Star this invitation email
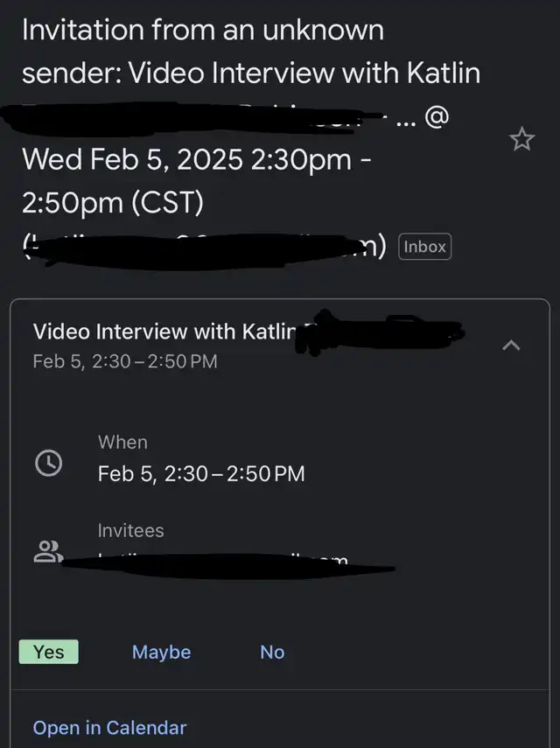 [x=522, y=139]
